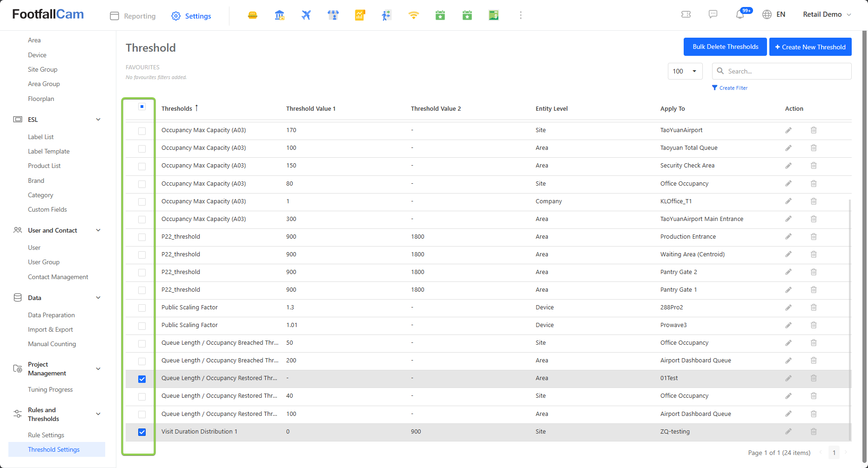The width and height of the screenshot is (868, 468).
Task: Click the yellow Wi-Fi icon
Action: tap(413, 15)
